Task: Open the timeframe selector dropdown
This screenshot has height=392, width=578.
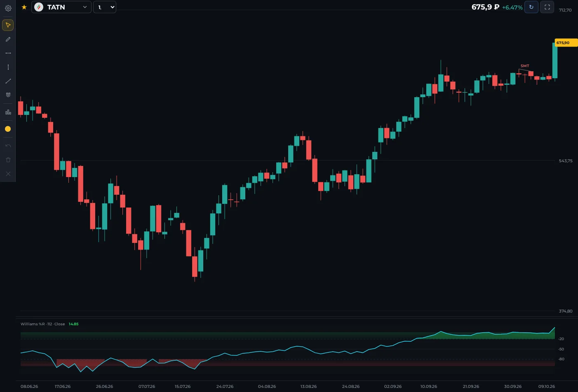Action: (105, 7)
